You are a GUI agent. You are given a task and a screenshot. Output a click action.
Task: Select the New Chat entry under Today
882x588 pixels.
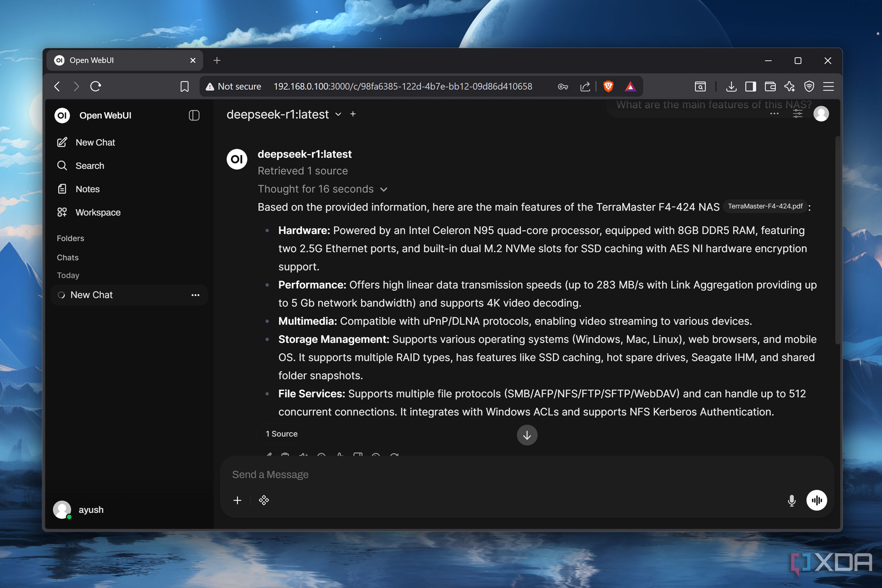[91, 295]
